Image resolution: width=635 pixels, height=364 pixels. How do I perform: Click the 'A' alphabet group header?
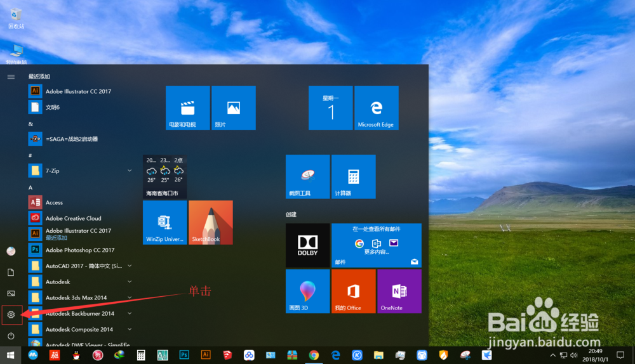(30, 187)
